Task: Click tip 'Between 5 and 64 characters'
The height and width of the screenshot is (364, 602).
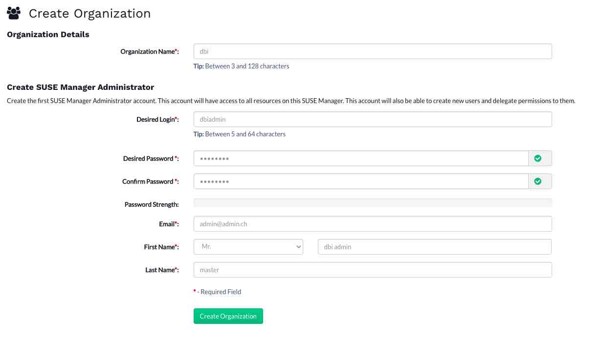Action: coord(240,134)
